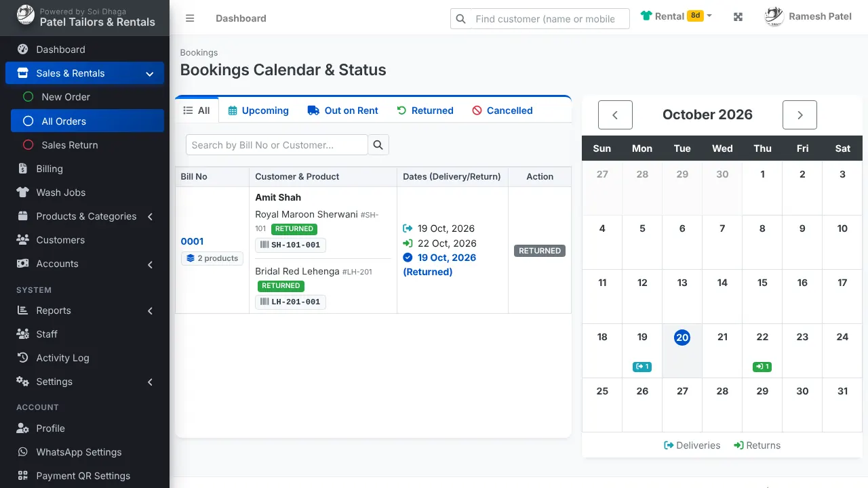The width and height of the screenshot is (868, 488).
Task: Click the Sales Return red circle icon
Action: 28,145
